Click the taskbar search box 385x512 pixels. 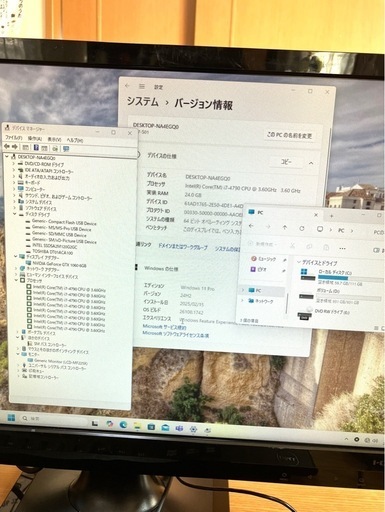[50, 419]
